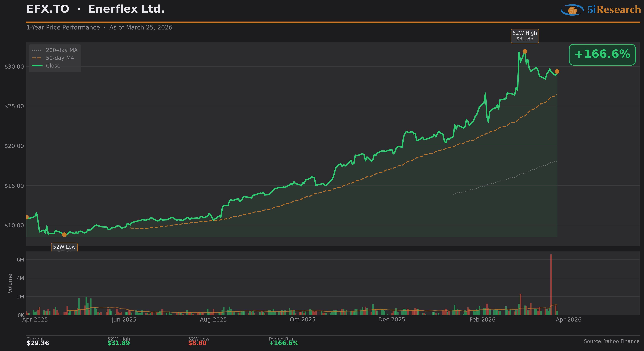
Task: Click the 5i Research logo icon
Action: click(x=572, y=10)
